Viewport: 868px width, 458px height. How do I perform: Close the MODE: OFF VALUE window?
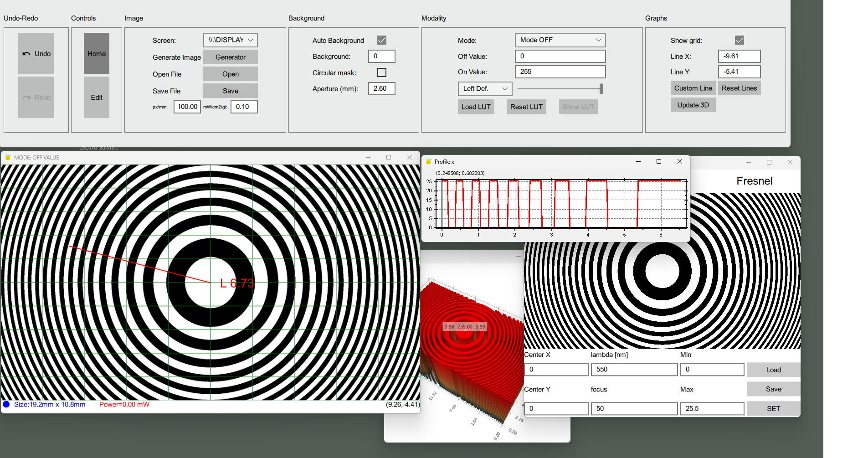[x=410, y=157]
